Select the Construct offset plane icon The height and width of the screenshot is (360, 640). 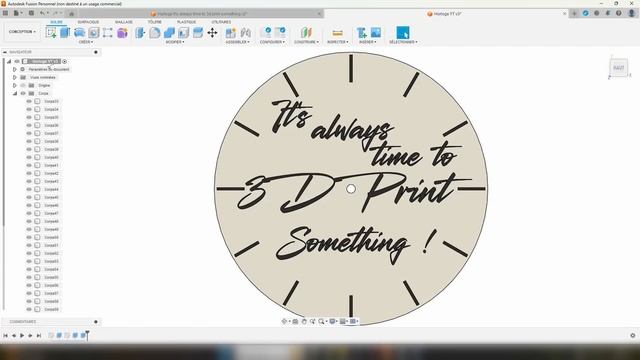[306, 33]
